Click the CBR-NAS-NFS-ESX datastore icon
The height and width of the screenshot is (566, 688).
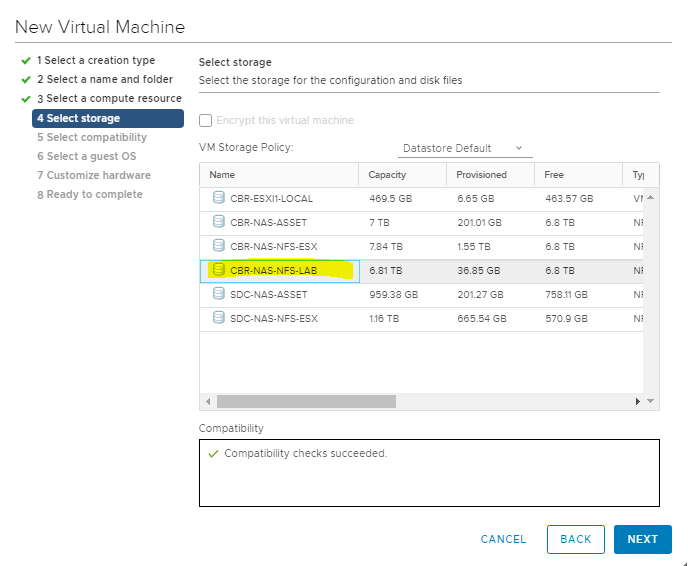[218, 245]
